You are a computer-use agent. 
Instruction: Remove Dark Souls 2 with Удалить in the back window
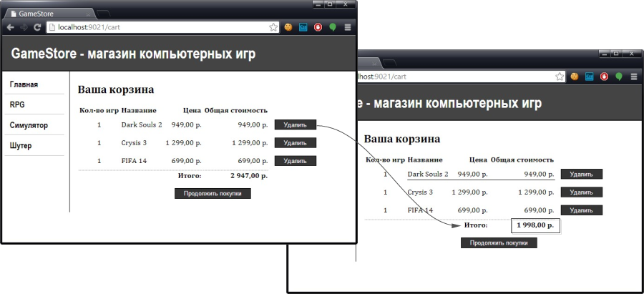tap(582, 174)
